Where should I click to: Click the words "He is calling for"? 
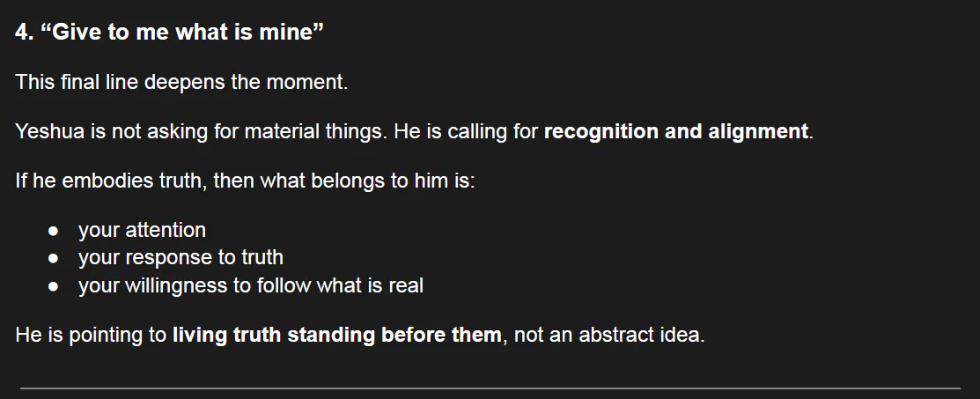[467, 131]
